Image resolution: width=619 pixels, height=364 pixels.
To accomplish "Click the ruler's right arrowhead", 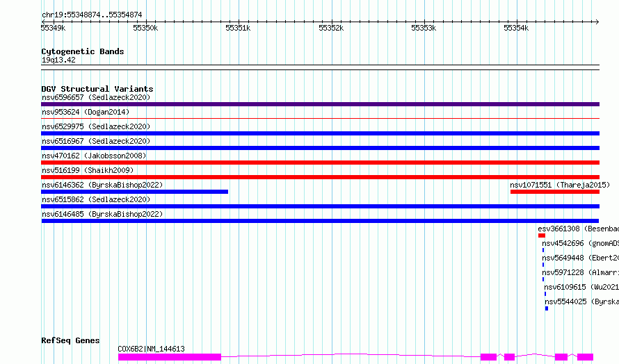I will [x=597, y=22].
